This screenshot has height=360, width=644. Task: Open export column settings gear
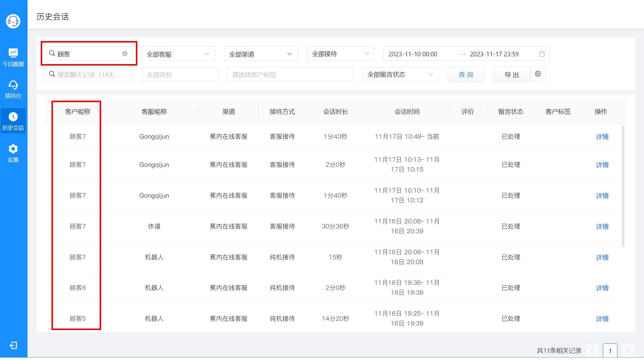[x=538, y=74]
